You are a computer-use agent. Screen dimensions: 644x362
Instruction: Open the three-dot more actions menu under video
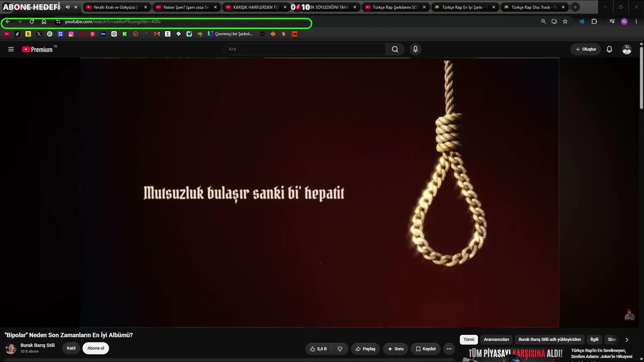coord(449,349)
